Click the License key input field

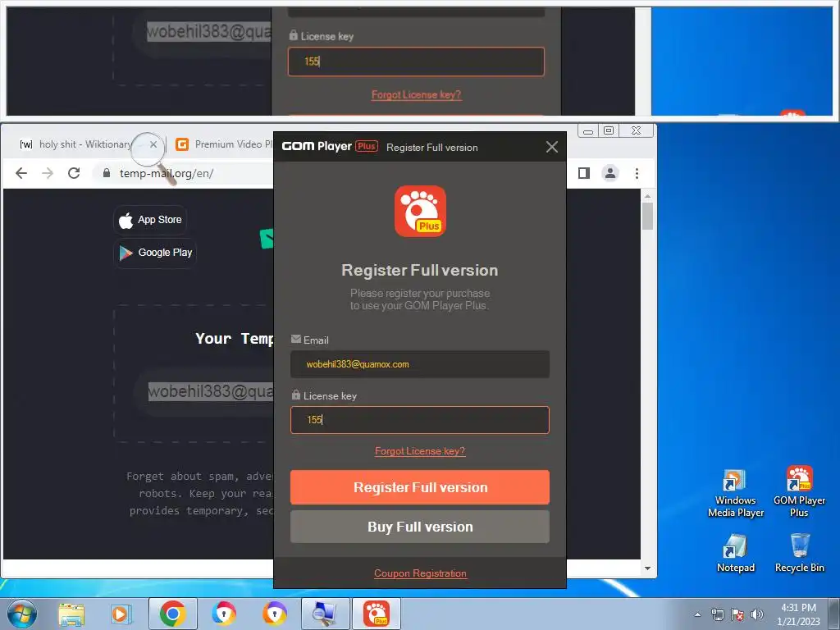click(x=420, y=419)
